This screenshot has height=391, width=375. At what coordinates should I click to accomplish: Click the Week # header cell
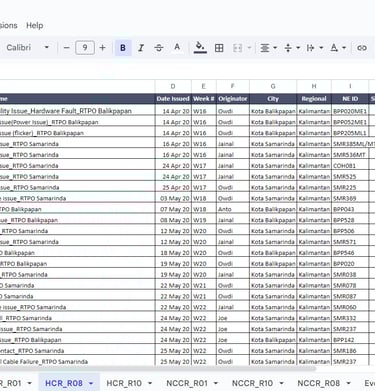(x=204, y=99)
